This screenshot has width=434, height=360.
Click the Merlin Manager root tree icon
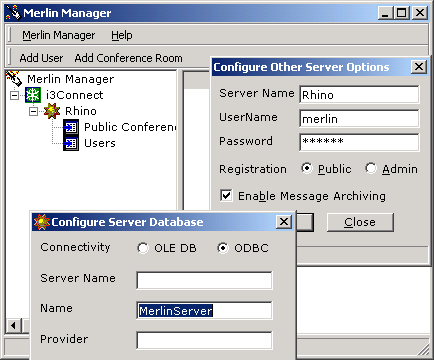pyautogui.click(x=14, y=79)
